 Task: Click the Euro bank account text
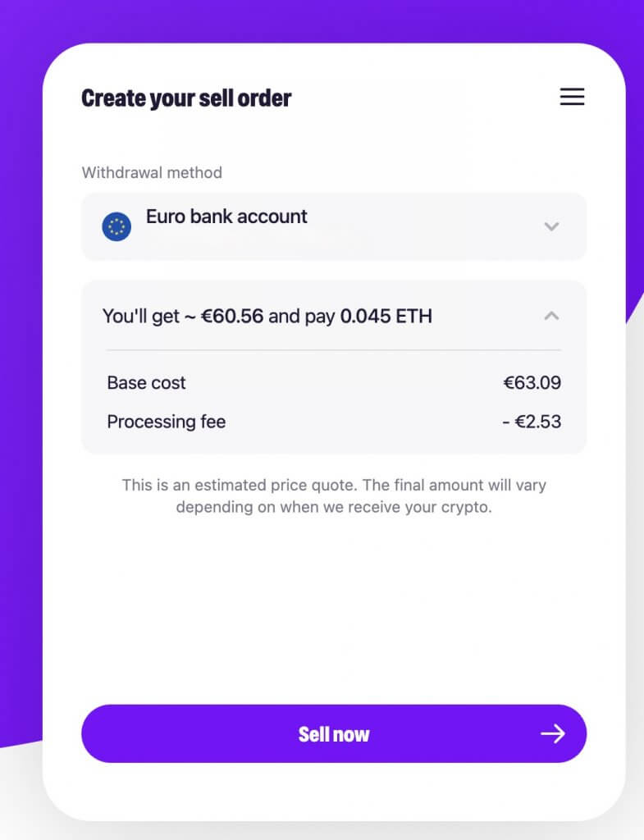pos(226,217)
